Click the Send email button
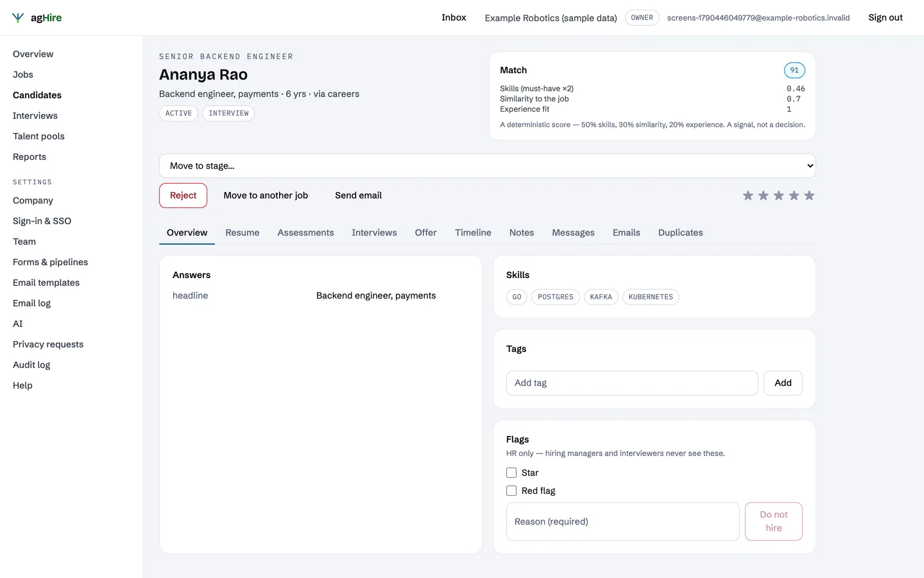 pos(358,195)
